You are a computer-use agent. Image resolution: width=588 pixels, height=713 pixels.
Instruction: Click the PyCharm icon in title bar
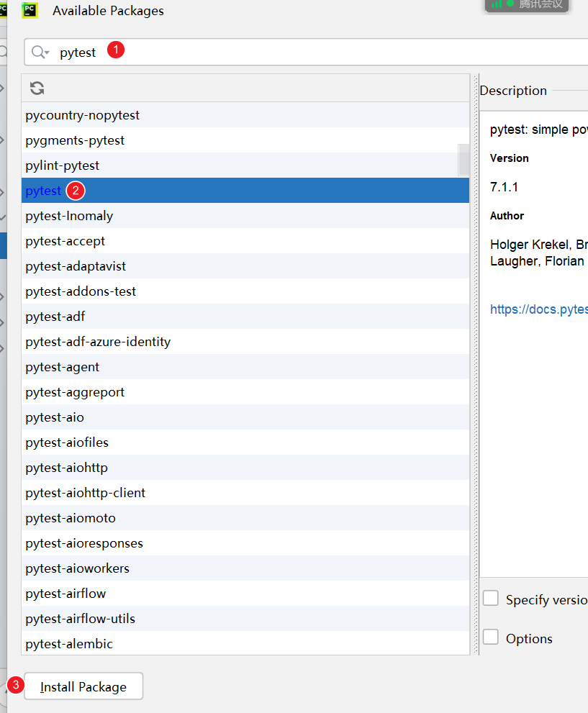pos(30,10)
